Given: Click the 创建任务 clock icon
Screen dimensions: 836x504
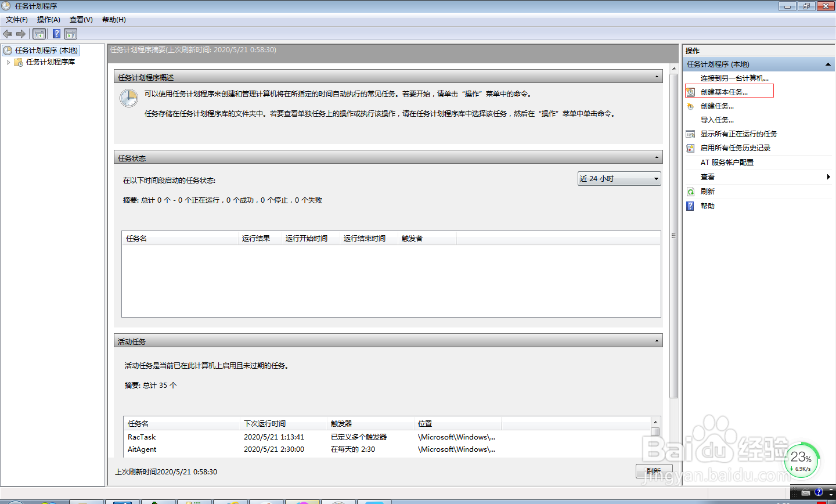Looking at the screenshot, I should coord(690,105).
